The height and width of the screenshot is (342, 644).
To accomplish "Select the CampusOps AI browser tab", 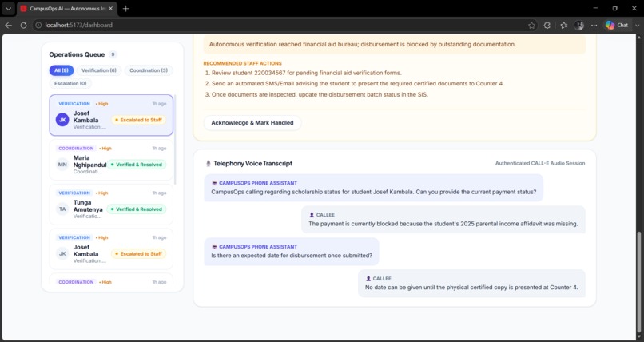I will [66, 9].
